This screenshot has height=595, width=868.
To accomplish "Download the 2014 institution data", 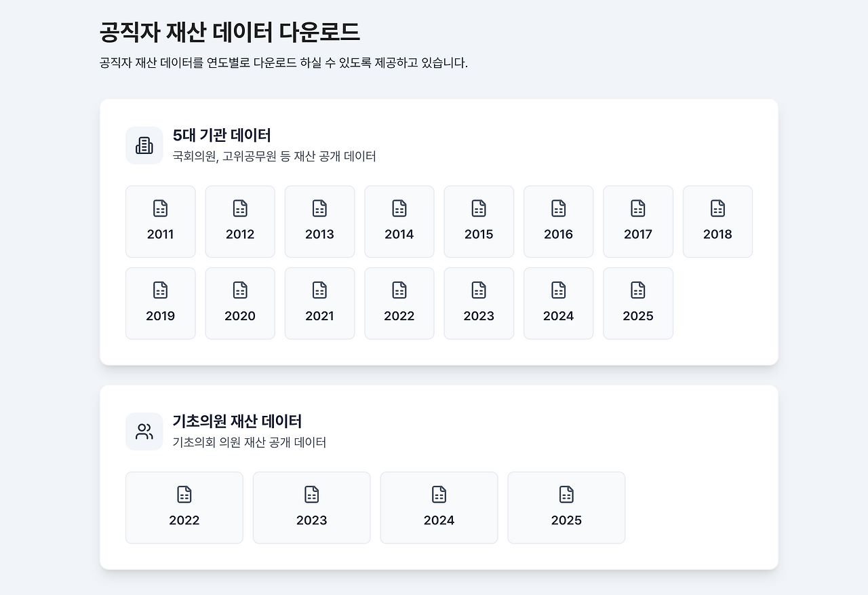I will click(399, 221).
